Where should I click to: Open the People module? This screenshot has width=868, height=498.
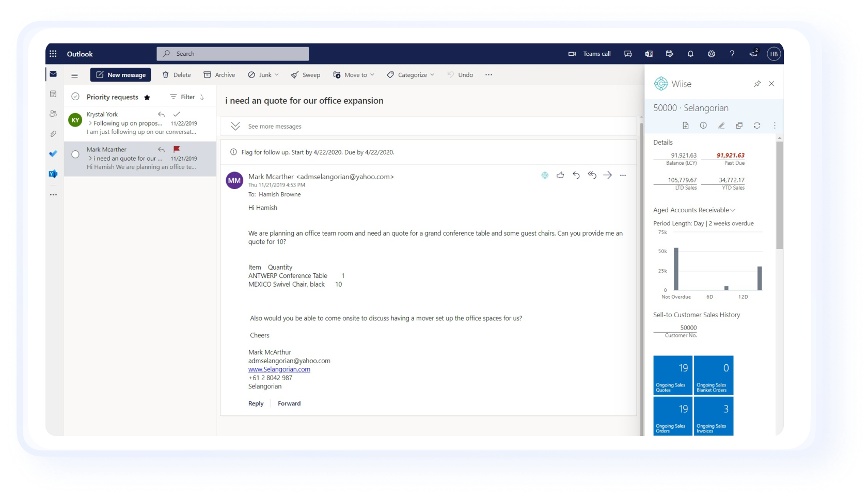click(53, 114)
